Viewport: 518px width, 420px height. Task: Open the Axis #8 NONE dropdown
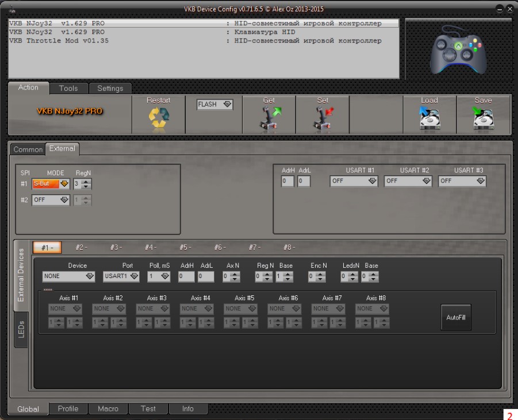pyautogui.click(x=372, y=309)
